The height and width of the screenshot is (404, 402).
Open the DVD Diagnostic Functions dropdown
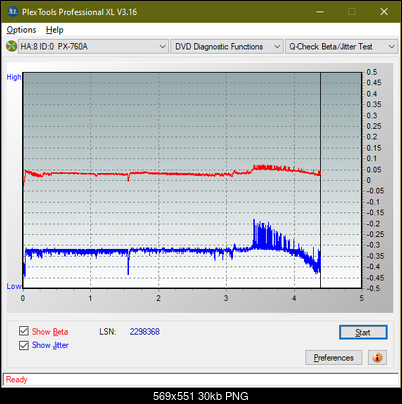(x=226, y=46)
